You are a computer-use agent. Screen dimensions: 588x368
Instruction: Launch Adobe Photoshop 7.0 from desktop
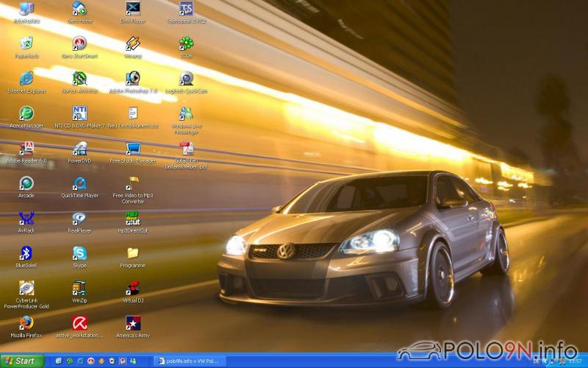click(133, 79)
